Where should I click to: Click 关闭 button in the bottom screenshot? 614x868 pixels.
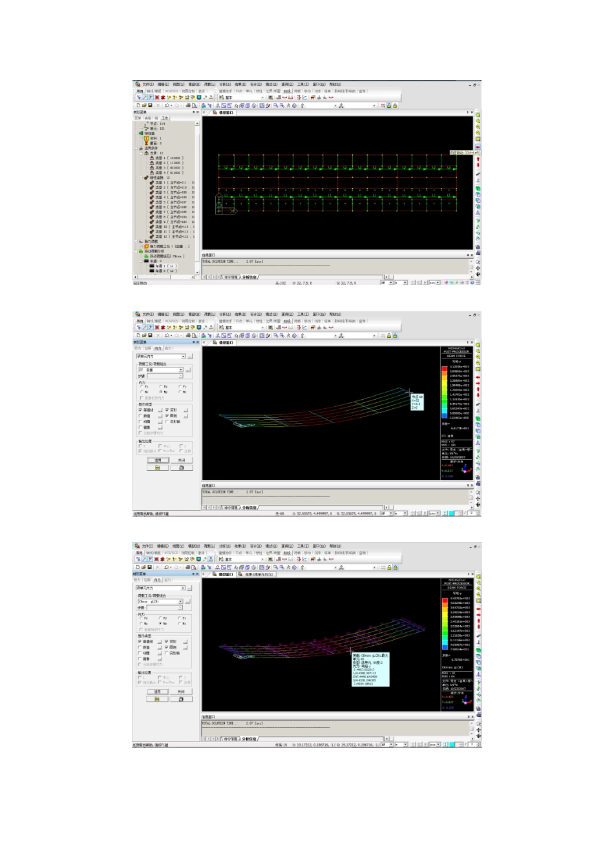coord(181,692)
